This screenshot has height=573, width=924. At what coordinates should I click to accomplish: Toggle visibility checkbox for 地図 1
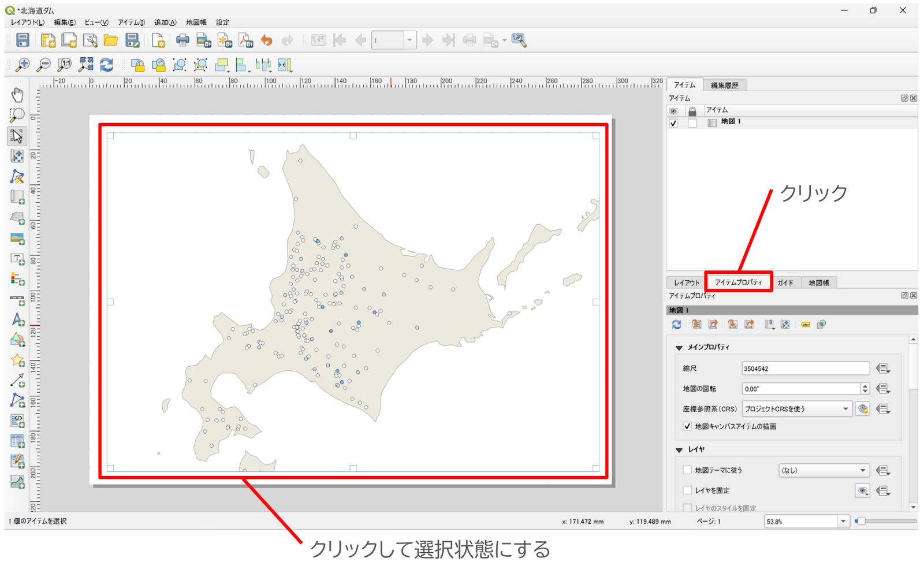[673, 123]
